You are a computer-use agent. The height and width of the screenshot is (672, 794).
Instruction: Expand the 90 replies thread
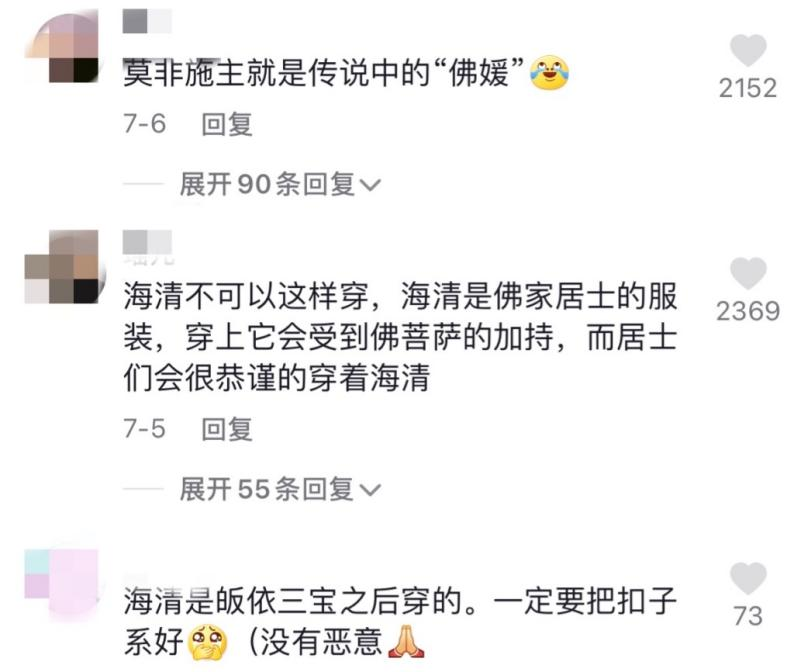pos(280,184)
